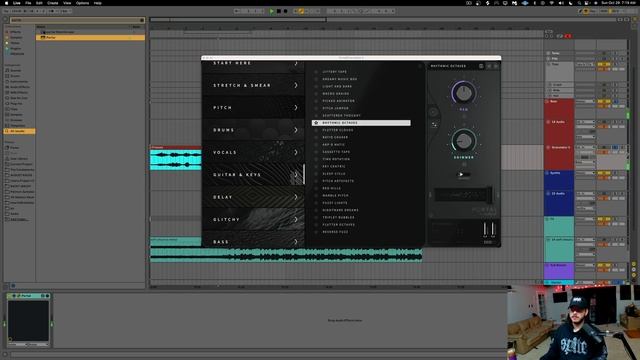Open macOS Spotlight search icon

point(579,3)
